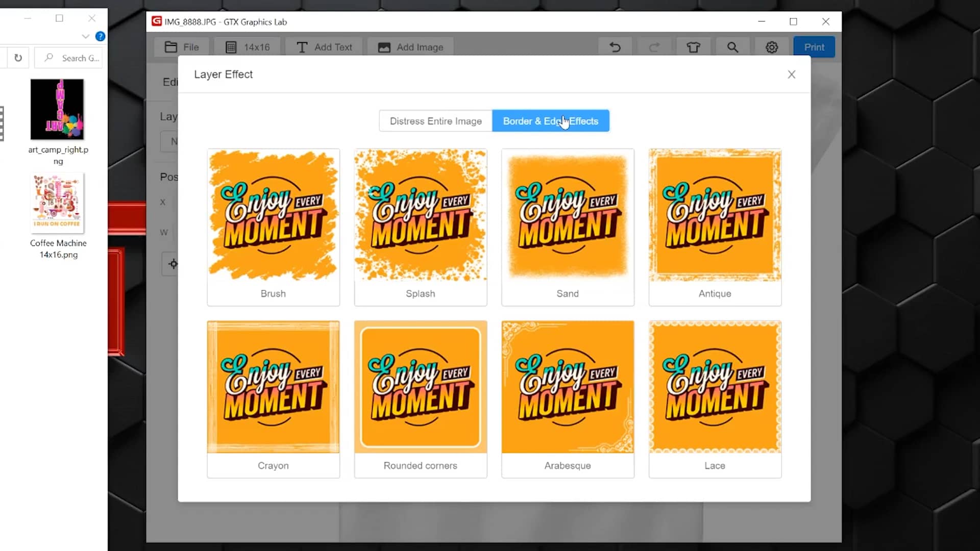980x551 pixels.
Task: Click the undo arrow icon
Action: [x=615, y=47]
